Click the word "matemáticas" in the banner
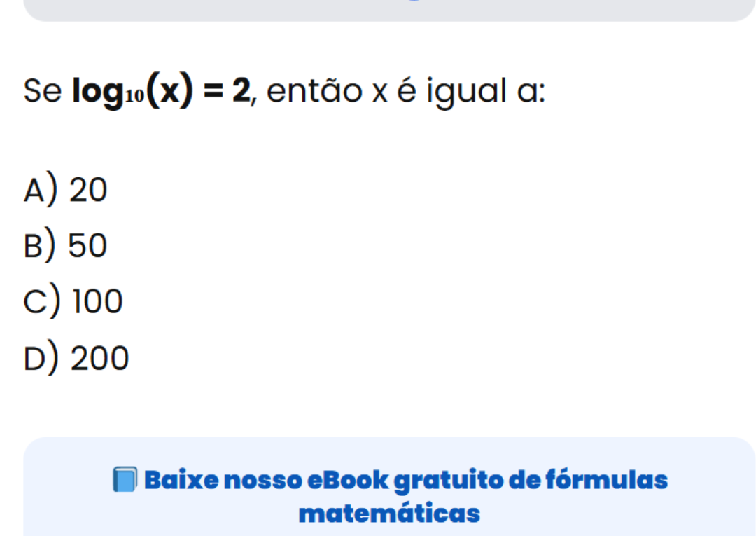Viewport: 756px width, 536px height. coord(389,514)
